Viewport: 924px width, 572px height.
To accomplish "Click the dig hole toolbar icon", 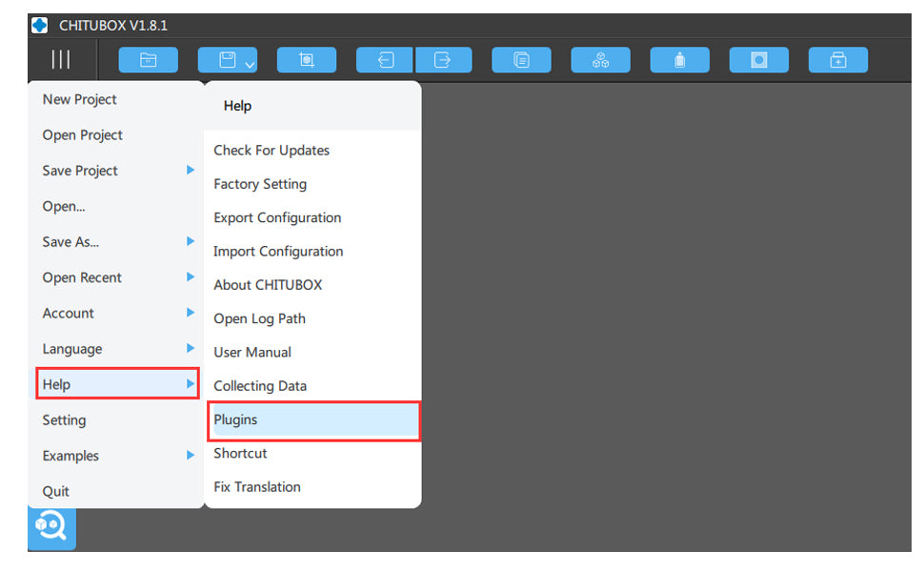I will coord(759,59).
